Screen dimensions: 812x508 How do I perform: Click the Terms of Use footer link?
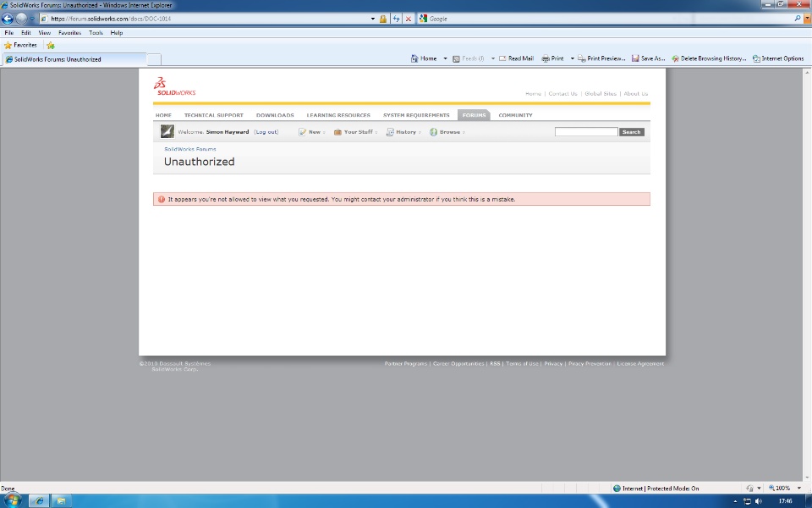(522, 364)
